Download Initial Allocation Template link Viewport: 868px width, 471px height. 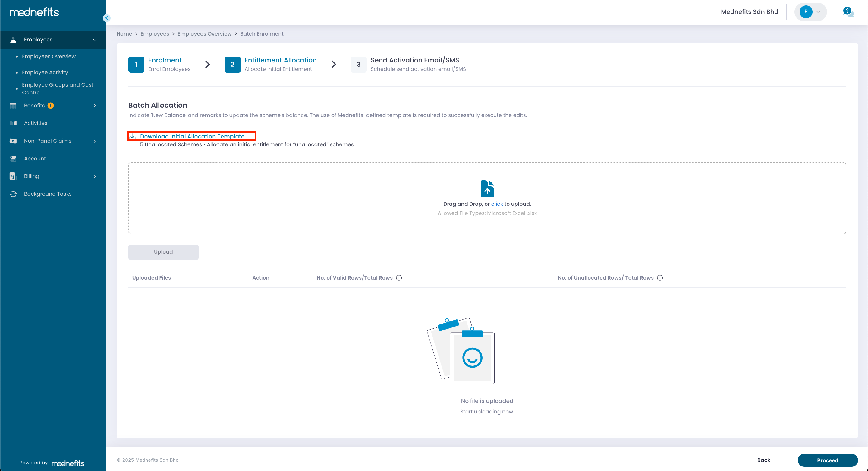tap(192, 136)
